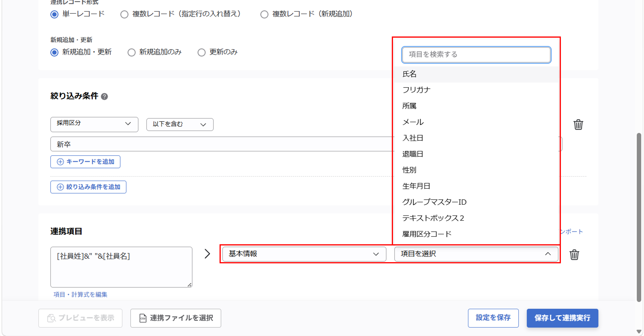
Task: Pick 氏名 from the item list
Action: [x=476, y=74]
